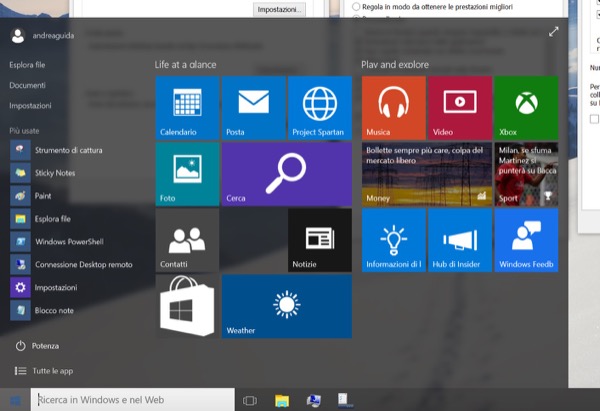Open Impostazioni link under Documenti
Screen dimensions: 600x411
(30, 106)
